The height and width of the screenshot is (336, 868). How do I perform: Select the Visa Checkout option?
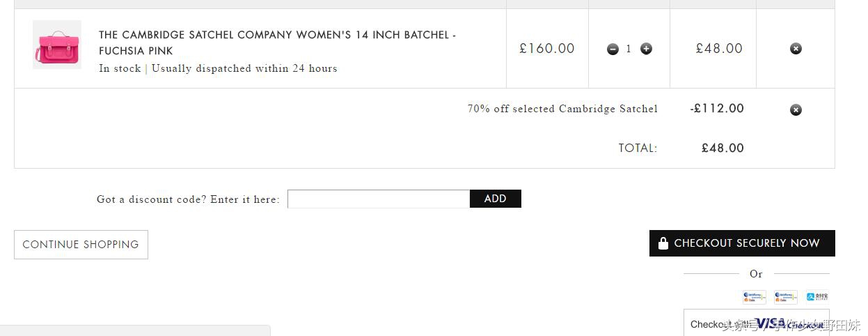point(757,323)
